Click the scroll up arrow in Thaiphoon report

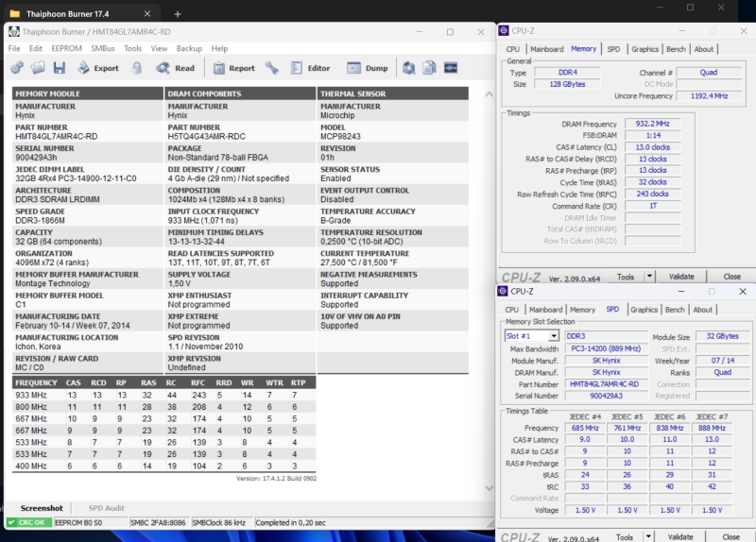(489, 93)
